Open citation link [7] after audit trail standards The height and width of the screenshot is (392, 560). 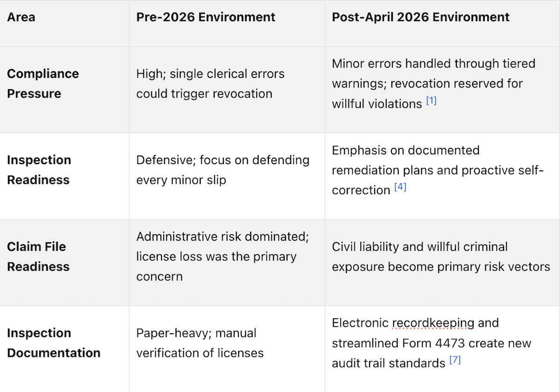[x=455, y=360]
